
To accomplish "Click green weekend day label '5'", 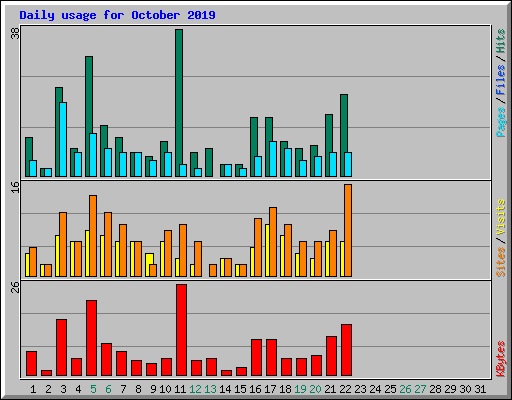I will point(93,389).
